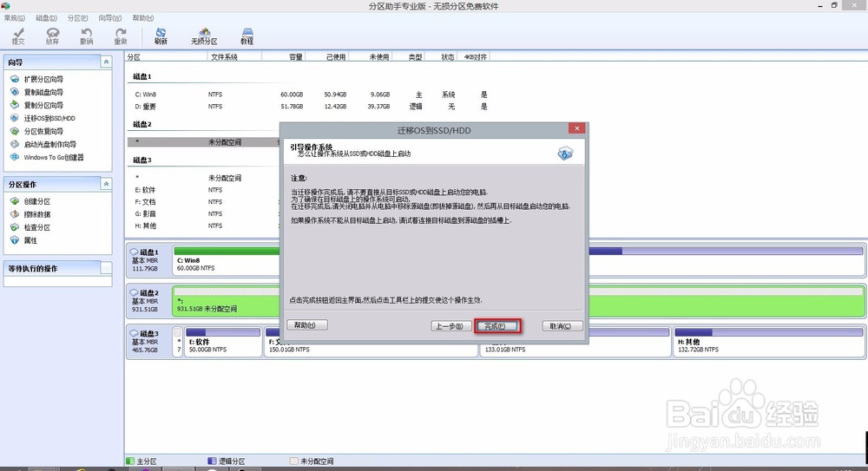Open the 教程 tutorial toolbar icon
The height and width of the screenshot is (471, 868).
[247, 36]
